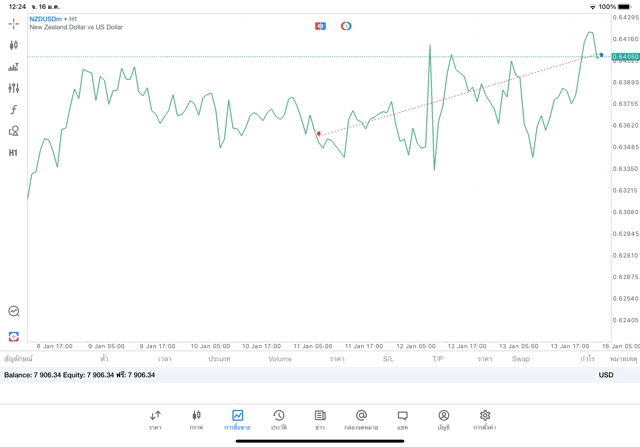Expand the NZDUSDm symbol selector

pyautogui.click(x=48, y=19)
